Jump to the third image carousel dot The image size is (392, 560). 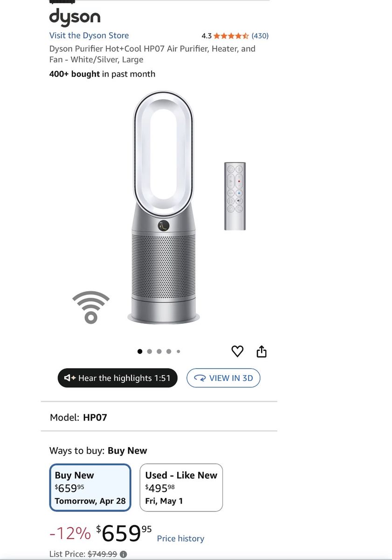pos(159,351)
